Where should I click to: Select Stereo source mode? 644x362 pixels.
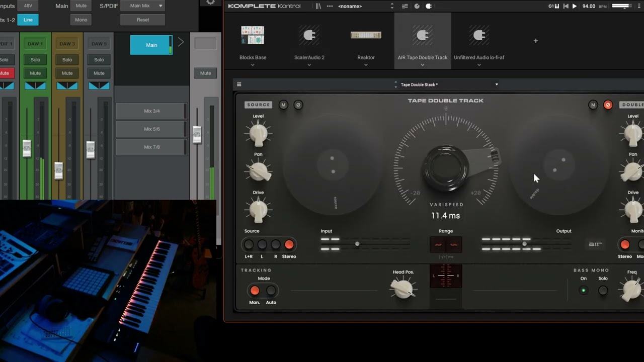[x=289, y=245]
